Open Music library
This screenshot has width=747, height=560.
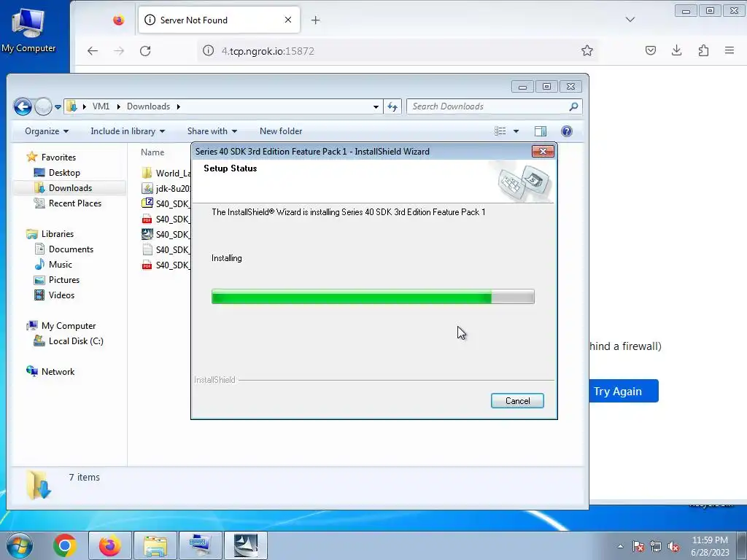(x=60, y=264)
